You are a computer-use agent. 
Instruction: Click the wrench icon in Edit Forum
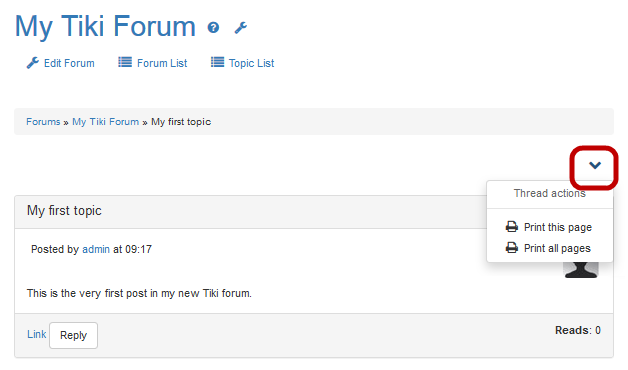(x=33, y=63)
